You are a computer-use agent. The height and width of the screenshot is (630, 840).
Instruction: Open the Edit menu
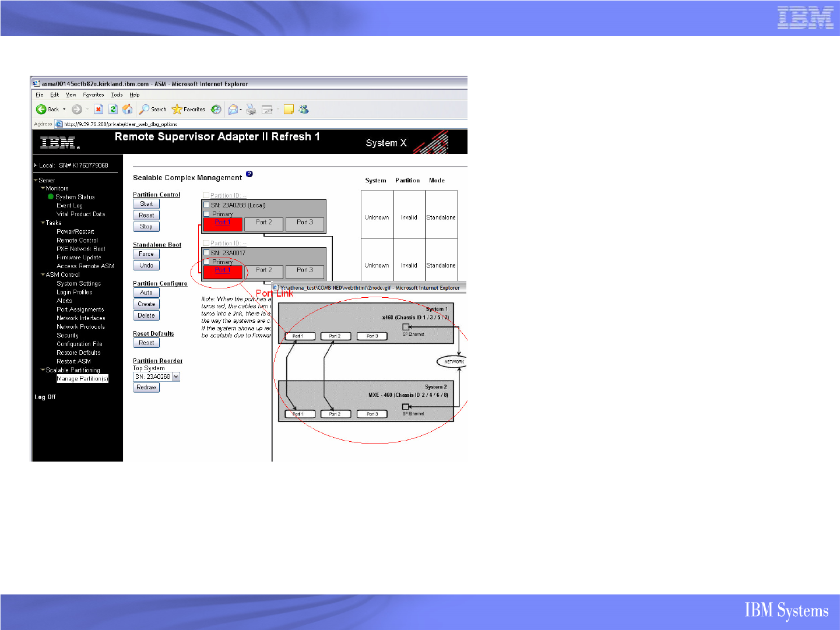click(x=54, y=94)
